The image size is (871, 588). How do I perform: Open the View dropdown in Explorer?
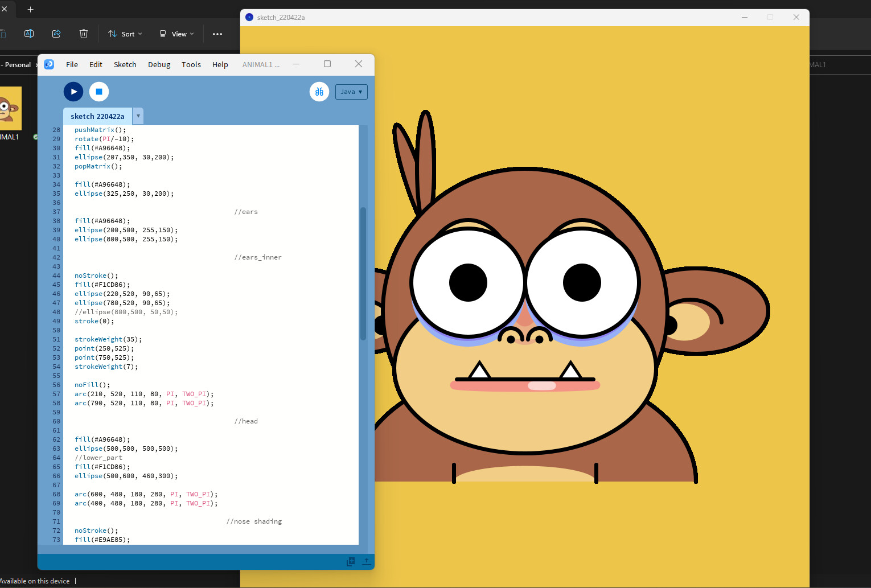(176, 34)
